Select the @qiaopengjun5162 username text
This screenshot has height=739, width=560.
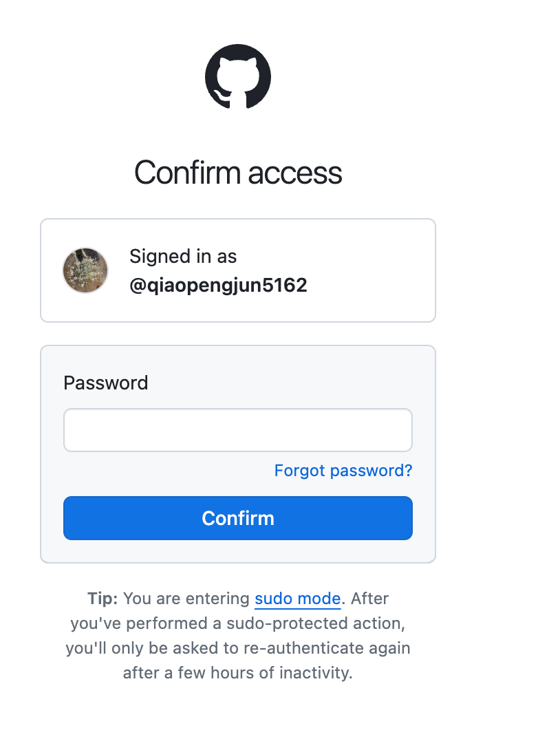pos(218,285)
